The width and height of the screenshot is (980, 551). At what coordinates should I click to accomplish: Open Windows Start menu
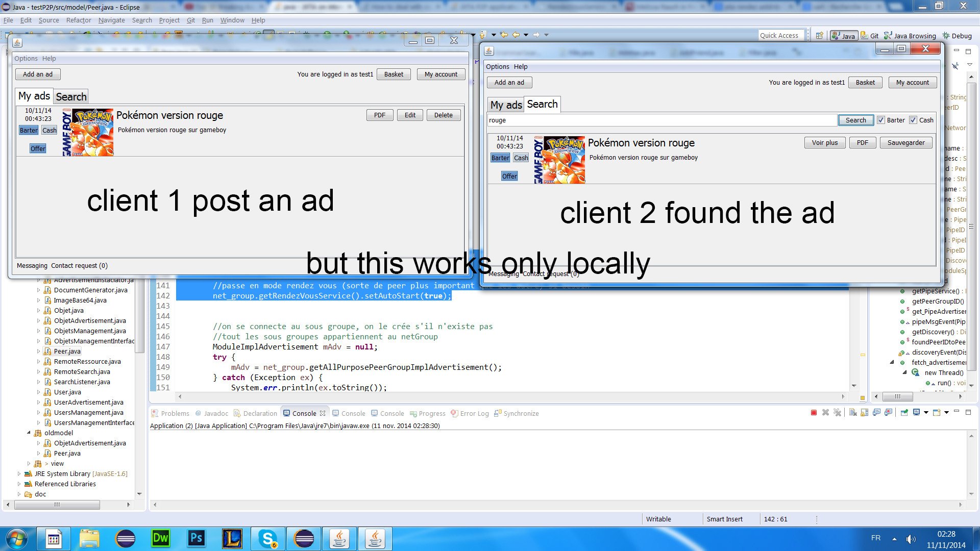point(16,539)
